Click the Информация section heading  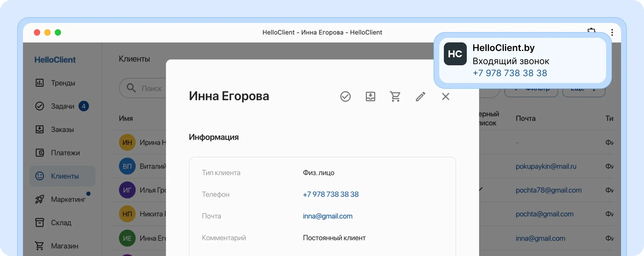[x=214, y=137]
